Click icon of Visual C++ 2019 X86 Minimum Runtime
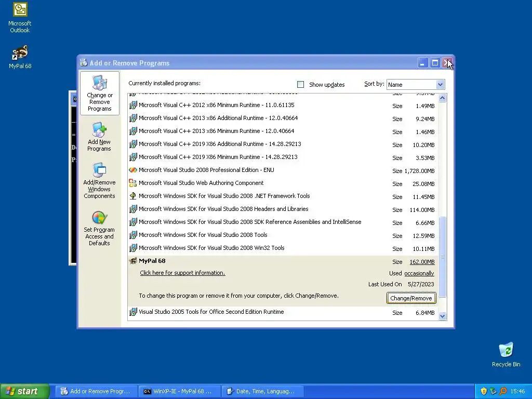Screen dimensions: 532x399 pos(133,157)
